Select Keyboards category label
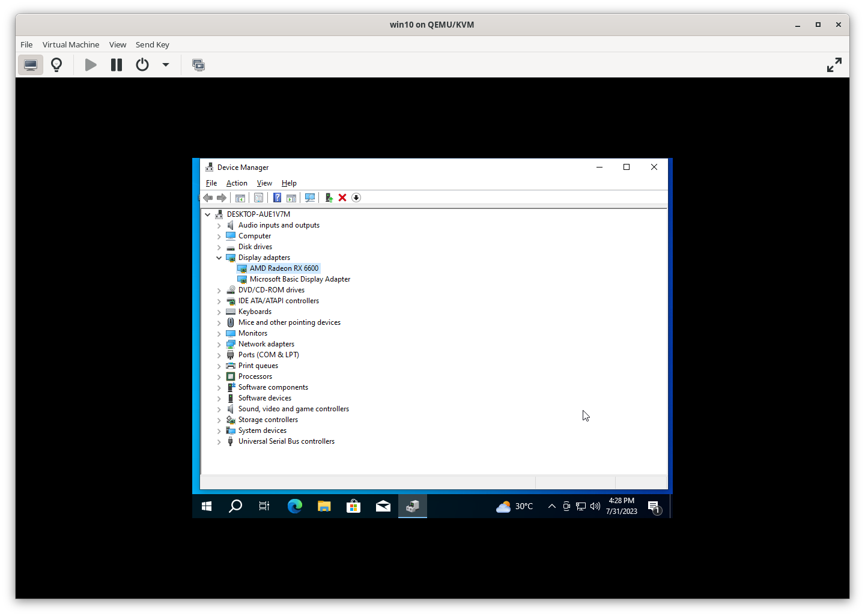Image resolution: width=865 pixels, height=616 pixels. [255, 312]
